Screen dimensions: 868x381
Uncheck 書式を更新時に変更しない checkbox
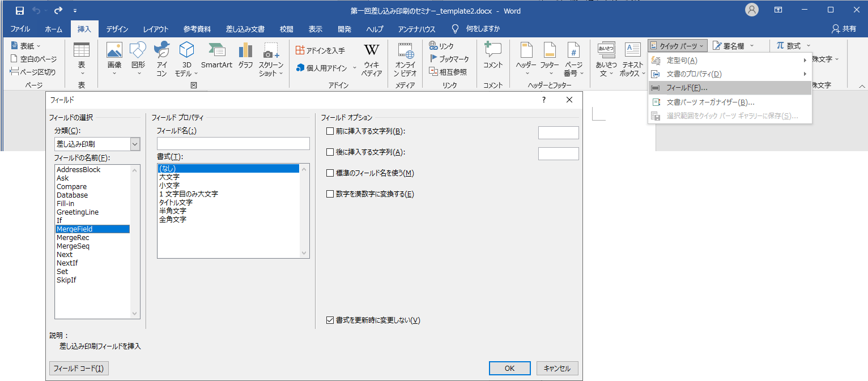pos(330,320)
